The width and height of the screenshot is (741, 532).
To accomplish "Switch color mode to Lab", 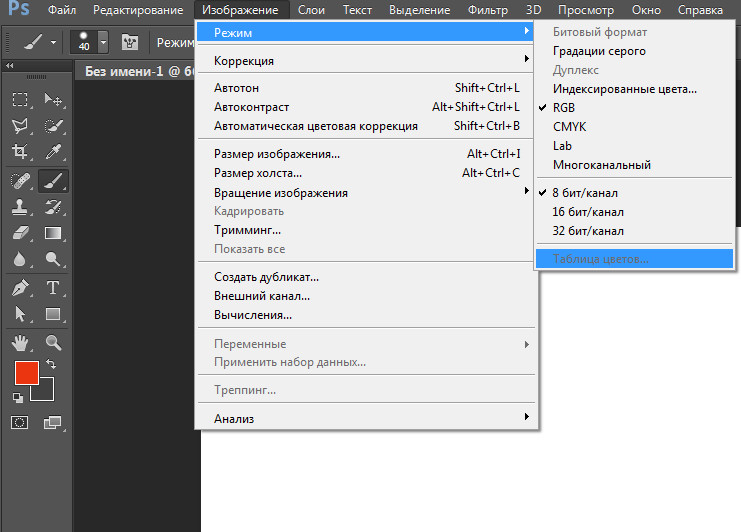I will (x=562, y=146).
